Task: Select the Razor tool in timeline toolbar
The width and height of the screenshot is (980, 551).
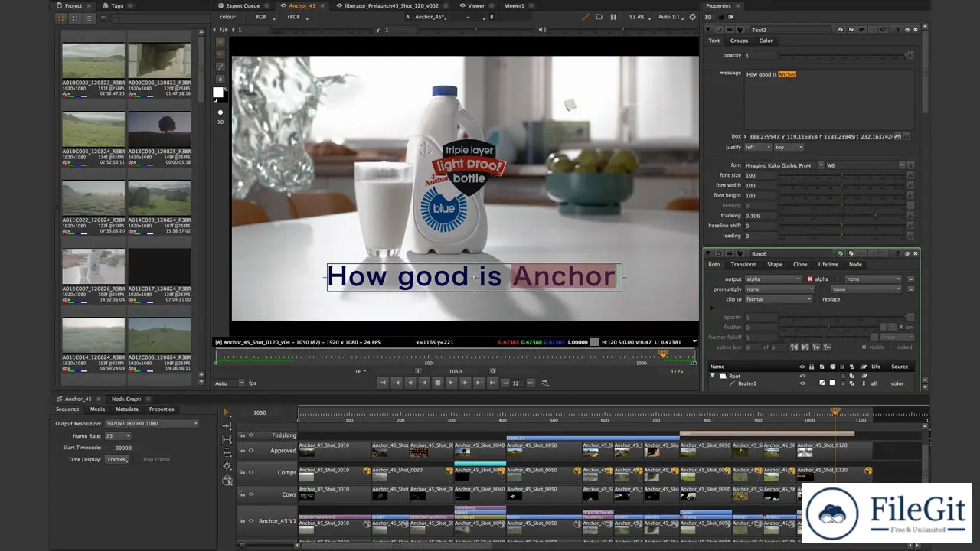Action: tap(227, 466)
